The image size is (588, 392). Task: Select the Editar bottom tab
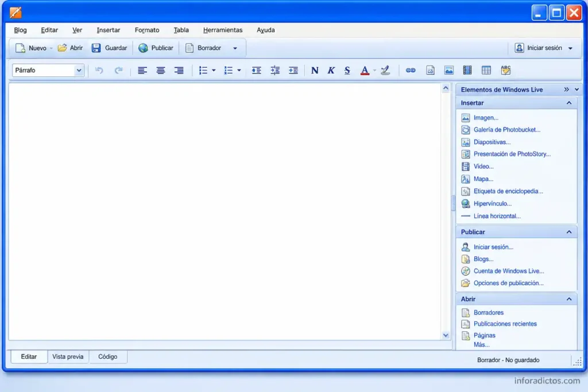click(x=29, y=356)
